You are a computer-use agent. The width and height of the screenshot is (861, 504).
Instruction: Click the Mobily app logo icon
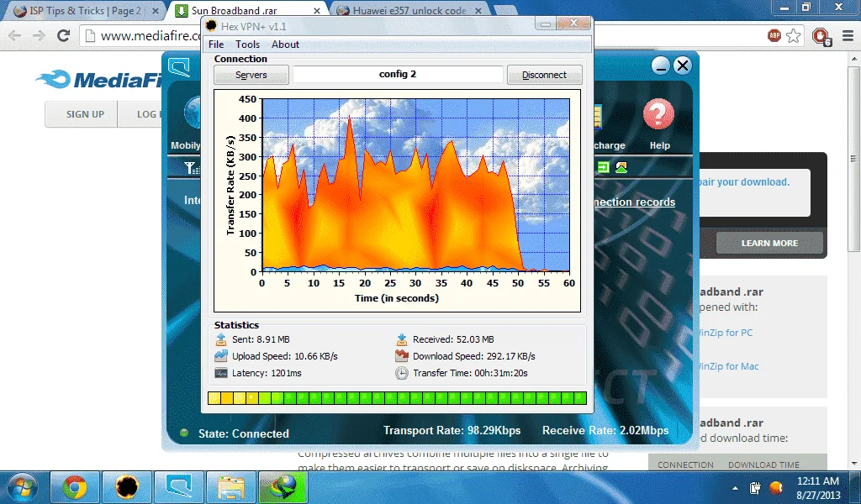click(x=179, y=67)
